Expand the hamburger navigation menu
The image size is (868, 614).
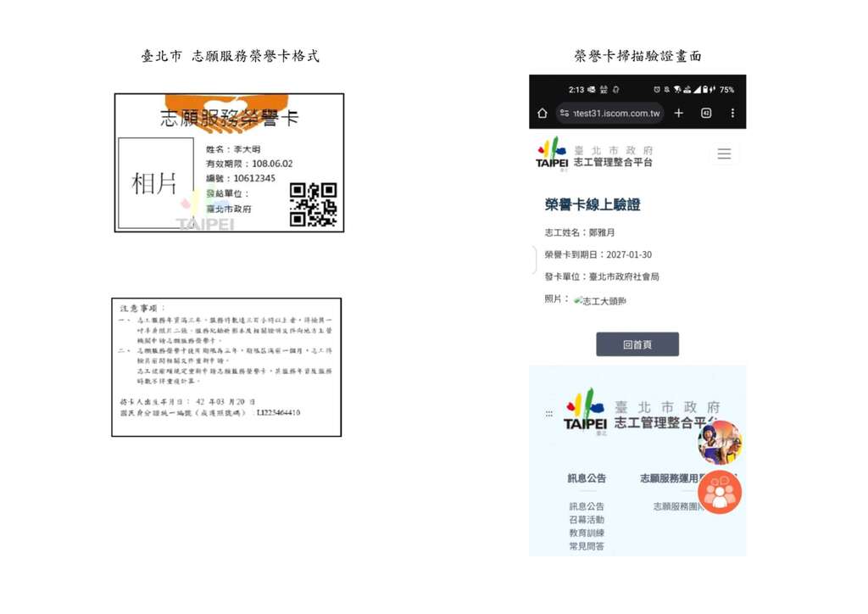pos(724,153)
